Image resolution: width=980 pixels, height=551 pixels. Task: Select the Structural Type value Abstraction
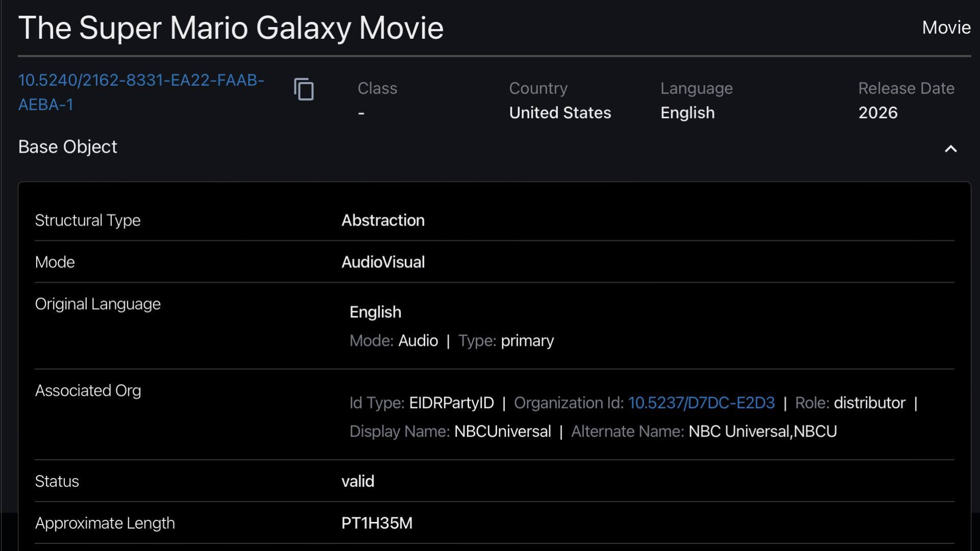[383, 220]
